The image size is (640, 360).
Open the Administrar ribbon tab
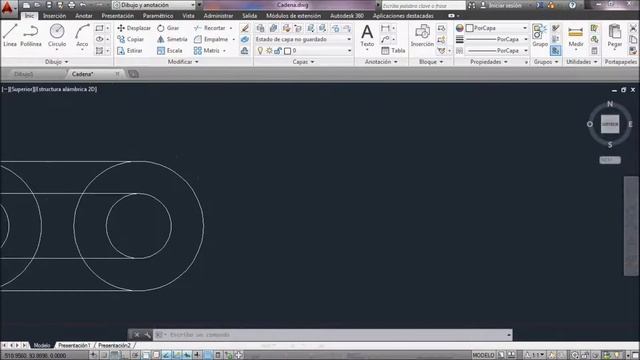(218, 16)
